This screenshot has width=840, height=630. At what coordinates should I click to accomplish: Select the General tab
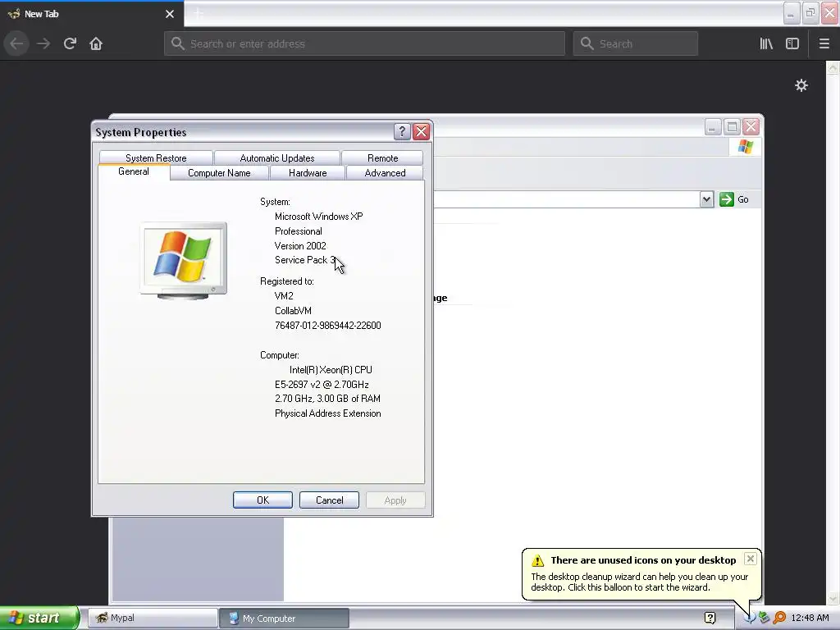(x=134, y=171)
